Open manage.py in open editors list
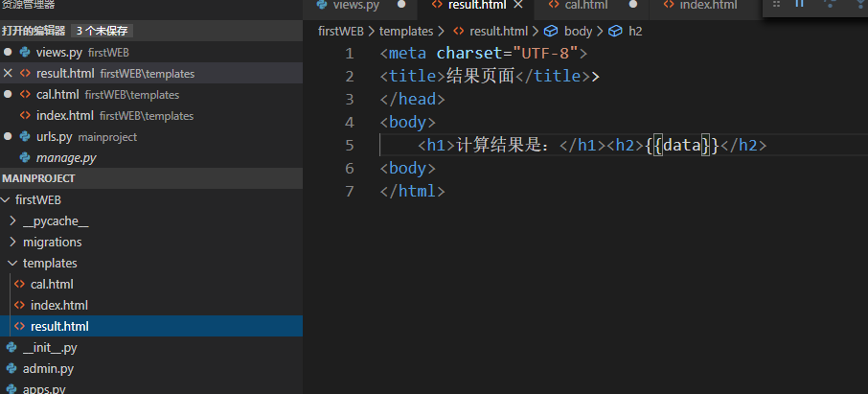Image resolution: width=868 pixels, height=394 pixels. pos(151,157)
